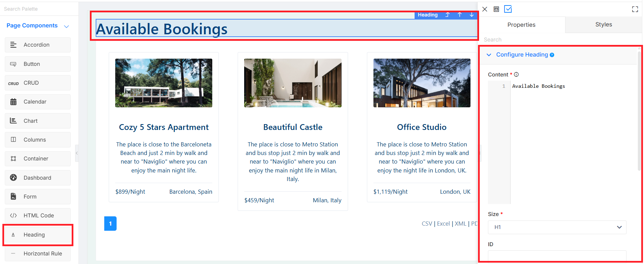Click the Configure Heading help icon
Viewport: 644px width, 264px height.
pyautogui.click(x=552, y=55)
